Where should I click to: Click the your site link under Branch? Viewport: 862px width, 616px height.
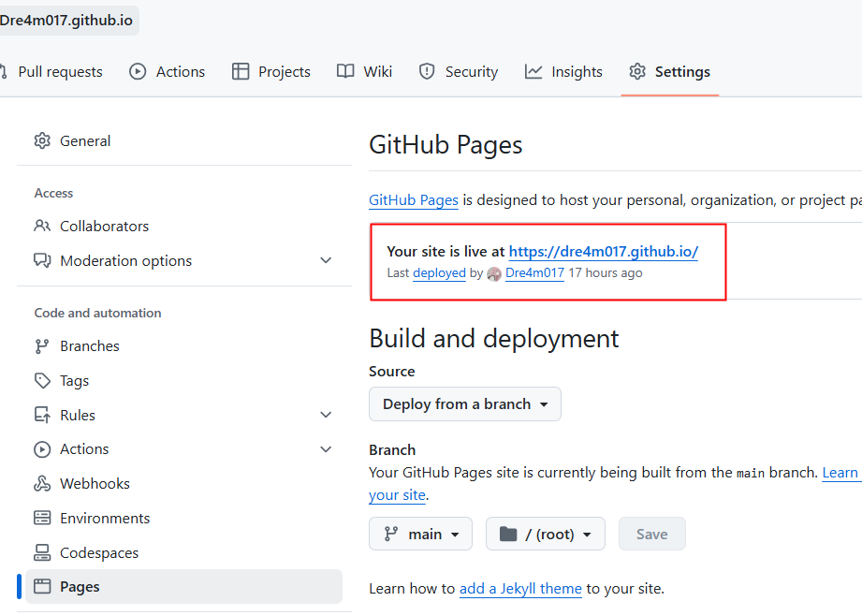coord(397,495)
